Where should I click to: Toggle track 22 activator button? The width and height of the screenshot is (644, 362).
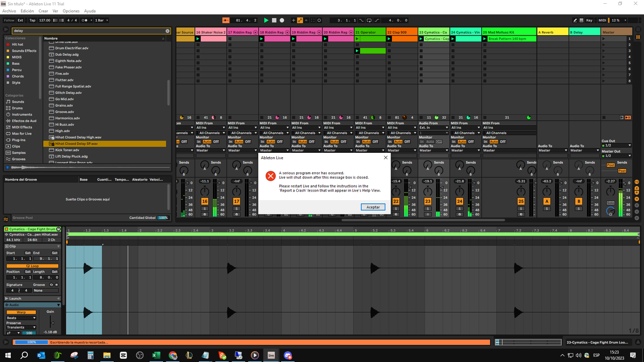(x=396, y=201)
